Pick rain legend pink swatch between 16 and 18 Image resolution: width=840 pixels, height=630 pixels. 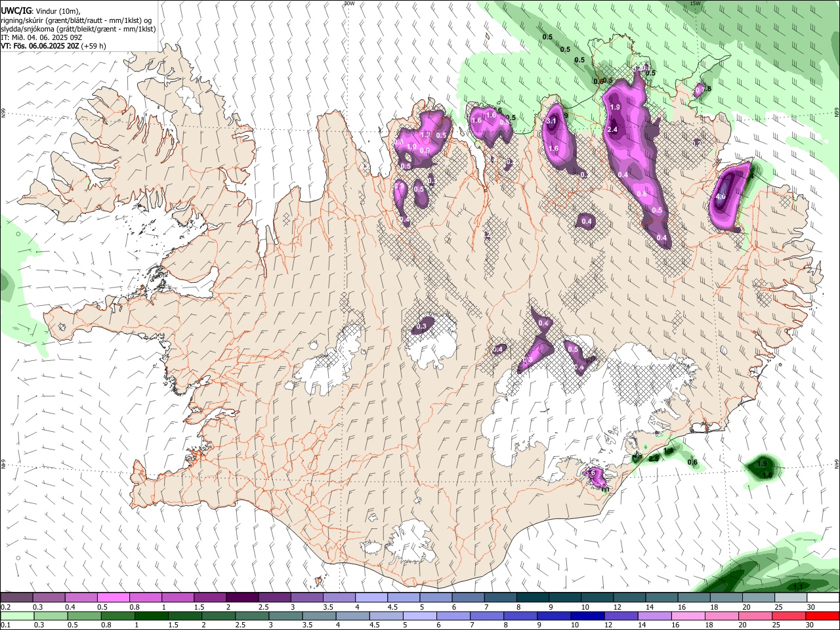click(688, 616)
